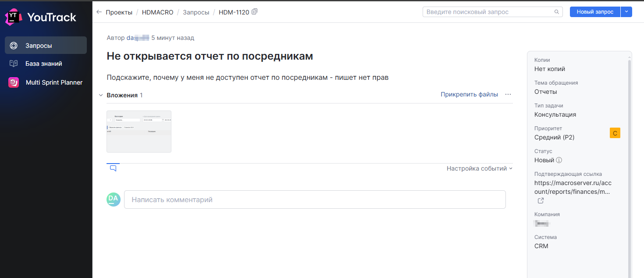Open the info icon next to Новый status
Image resolution: width=644 pixels, height=278 pixels.
coord(559,160)
